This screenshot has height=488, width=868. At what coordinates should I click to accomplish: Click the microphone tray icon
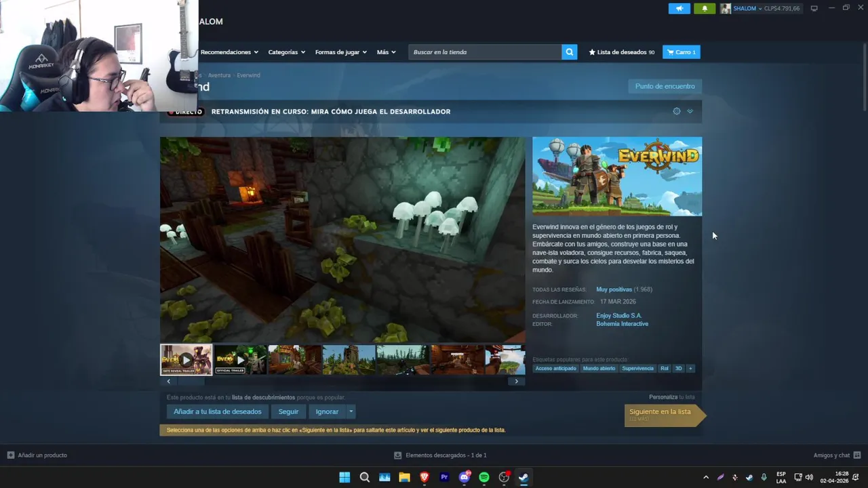click(x=764, y=477)
